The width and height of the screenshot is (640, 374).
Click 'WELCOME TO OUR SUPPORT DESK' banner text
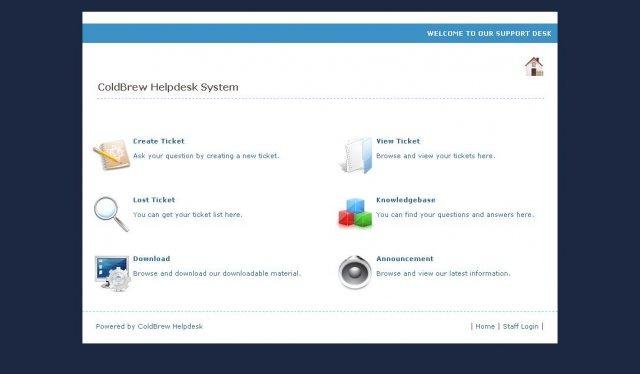[x=489, y=33]
